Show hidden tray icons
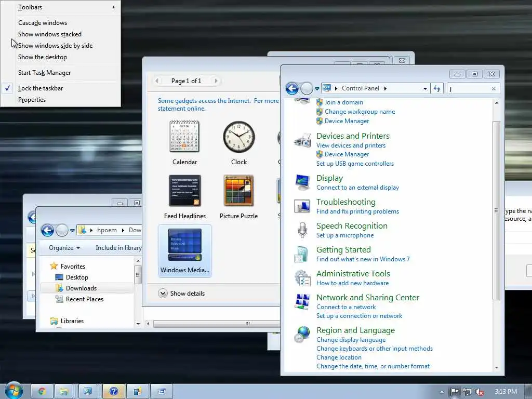The height and width of the screenshot is (399, 532). (442, 392)
